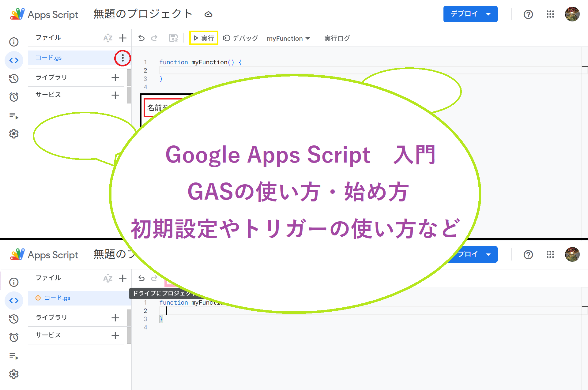588x390 pixels.
Task: Click サービス label in lower window
Action: (48, 335)
